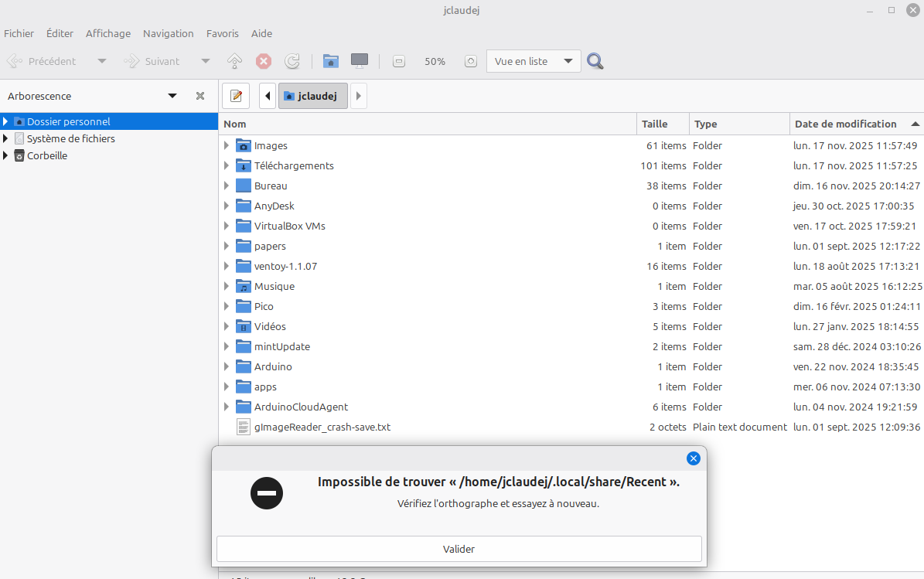This screenshot has width=924, height=579.
Task: Click the jclaudej path bar button
Action: [313, 96]
